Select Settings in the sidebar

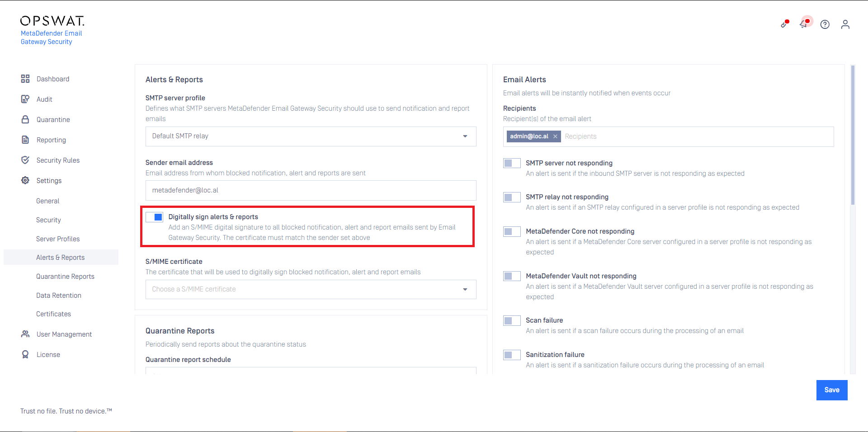(x=49, y=181)
